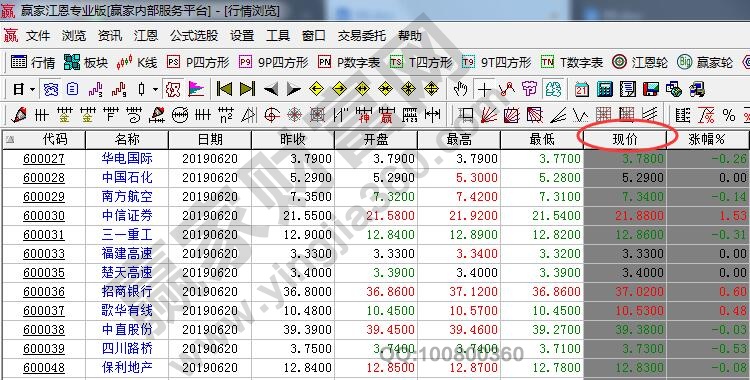The width and height of the screenshot is (750, 380).
Task: Click the 权 adjusted-price toggle icon
Action: tap(173, 89)
